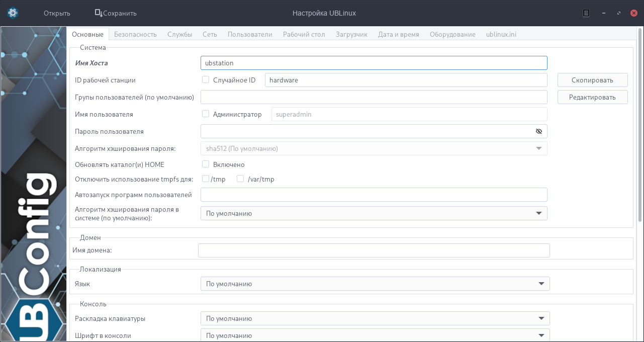
Task: Open the menu icon in the title bar
Action: pos(586,13)
